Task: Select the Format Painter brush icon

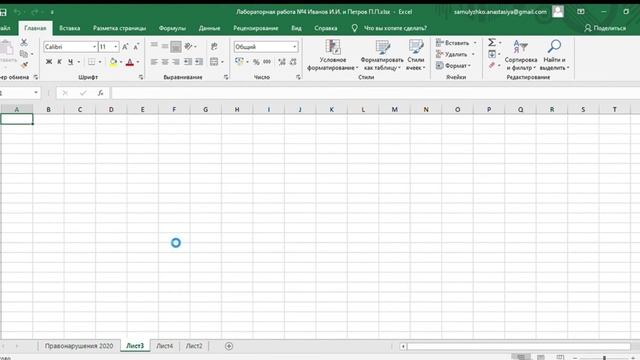Action: [24, 65]
